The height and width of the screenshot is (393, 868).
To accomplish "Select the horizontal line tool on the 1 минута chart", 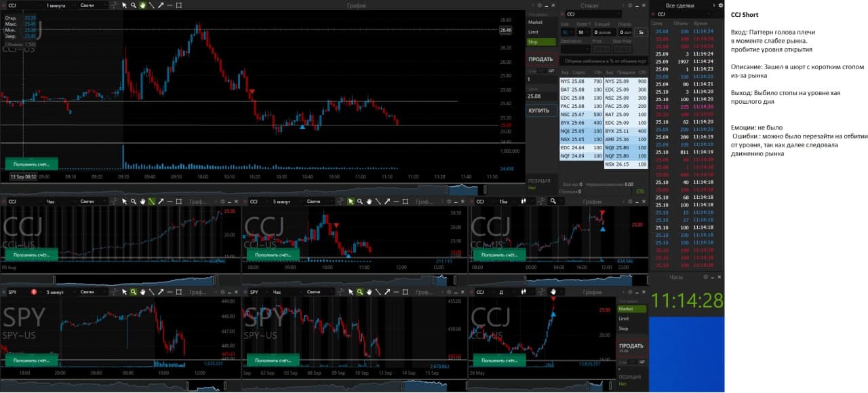I will (x=169, y=5).
